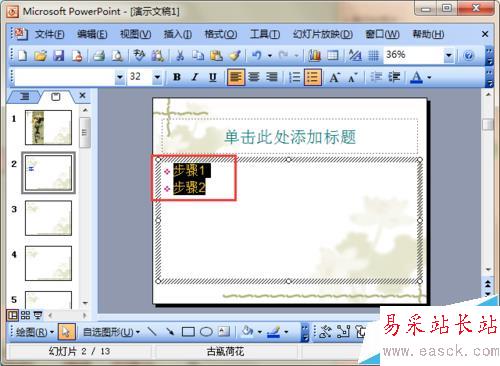Expand the Undo history dropdown arrow
The width and height of the screenshot is (500, 366).
[x=270, y=56]
